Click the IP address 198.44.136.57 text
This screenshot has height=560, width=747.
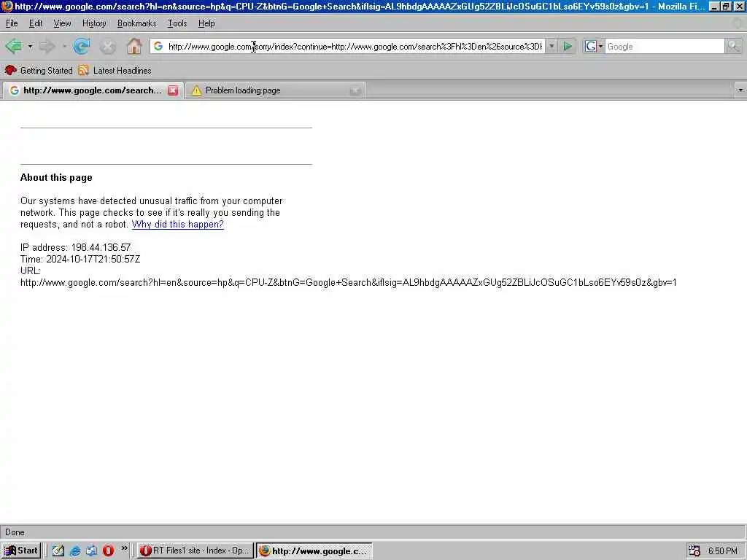tap(75, 248)
